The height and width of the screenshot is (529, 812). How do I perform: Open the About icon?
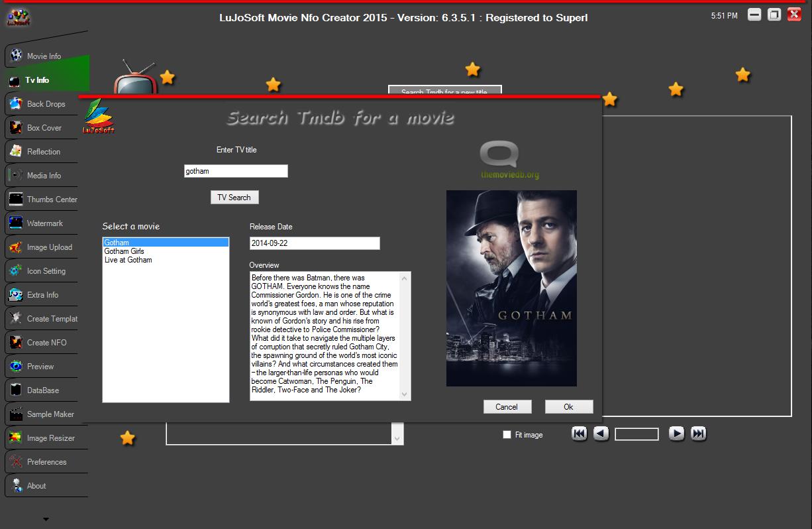[16, 485]
